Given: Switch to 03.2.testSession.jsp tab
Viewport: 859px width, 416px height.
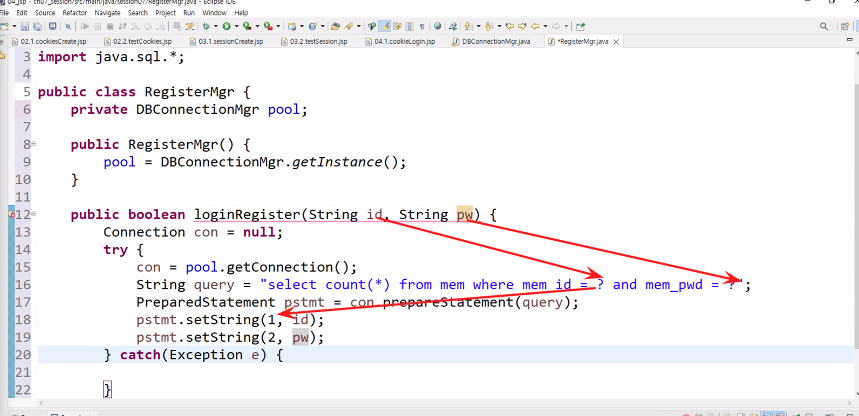Looking at the screenshot, I should pos(313,42).
